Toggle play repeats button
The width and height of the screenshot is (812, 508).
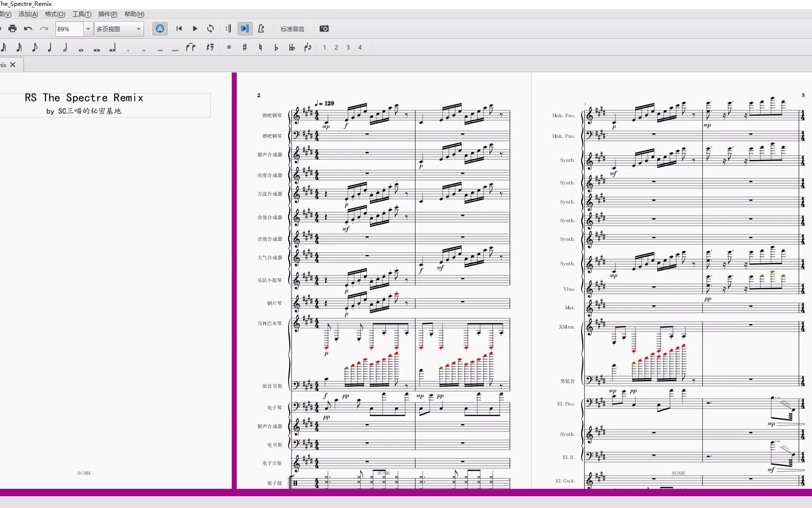coord(228,29)
